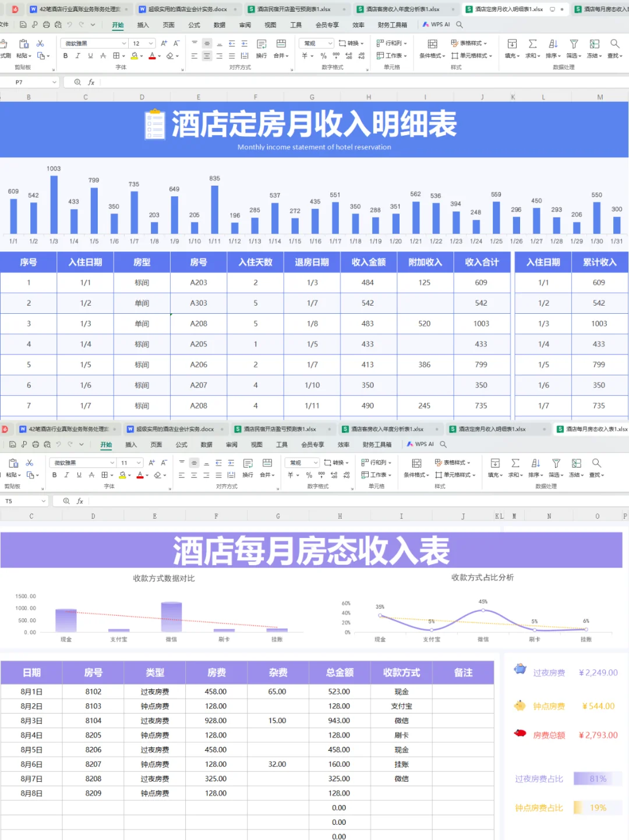Click the Merge cells (合并) icon in top window
629x840 pixels.
pos(281,44)
